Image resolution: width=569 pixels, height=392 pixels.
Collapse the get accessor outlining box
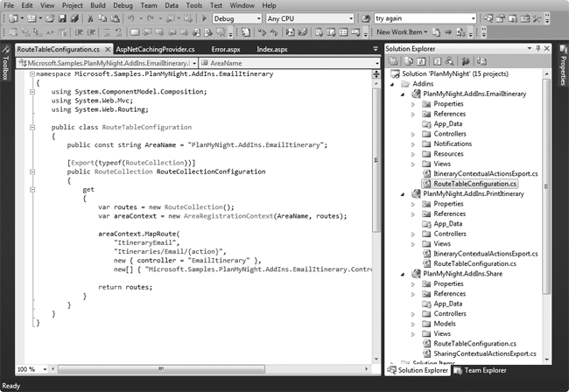click(x=32, y=189)
